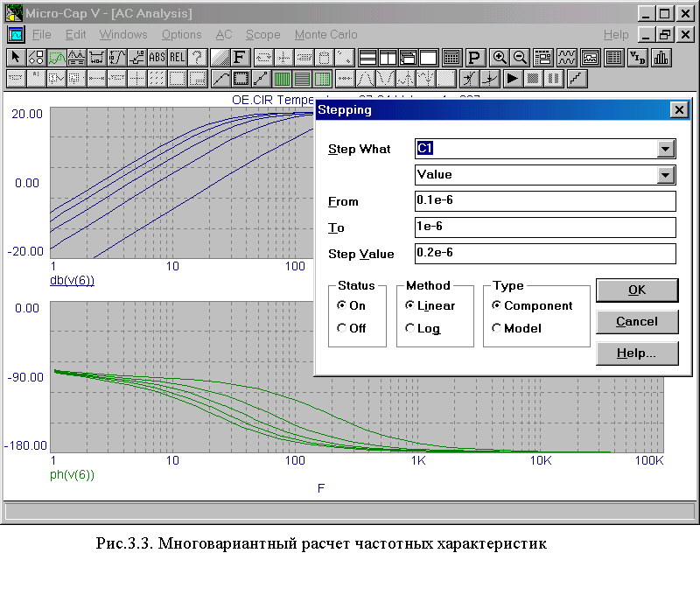Zoom in with the magnifier plus
The image size is (700, 602).
point(499,58)
